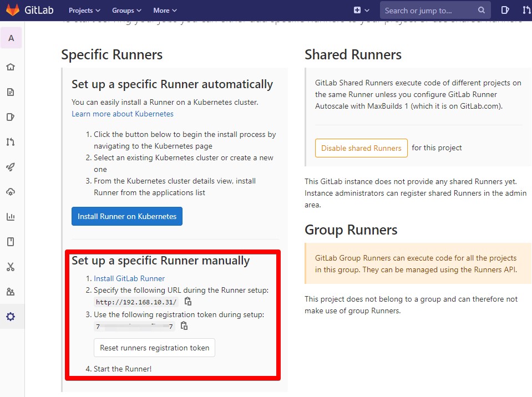Click the Group Runners heading

(x=351, y=230)
